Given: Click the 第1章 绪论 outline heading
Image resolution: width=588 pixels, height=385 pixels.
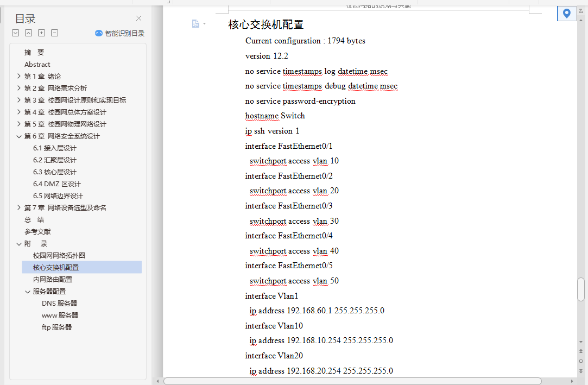Looking at the screenshot, I should pos(42,77).
